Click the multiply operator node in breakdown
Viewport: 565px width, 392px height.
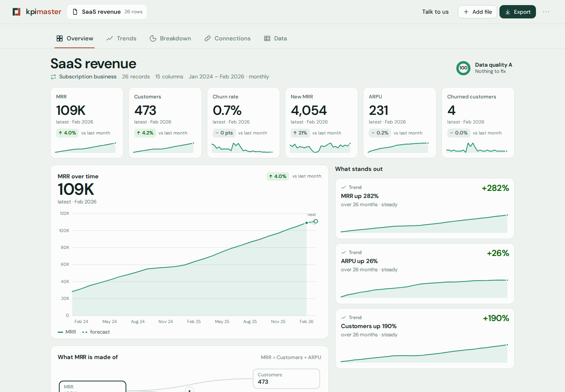click(190, 390)
